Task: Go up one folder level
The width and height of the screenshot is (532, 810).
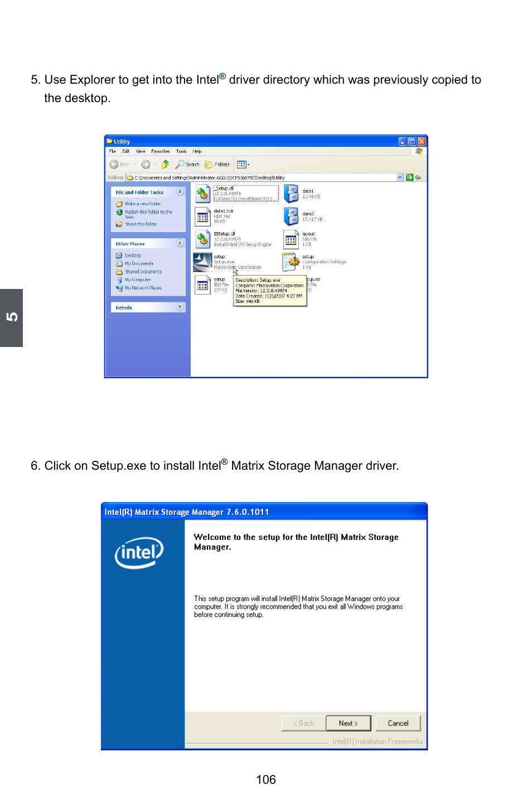Action: point(165,164)
